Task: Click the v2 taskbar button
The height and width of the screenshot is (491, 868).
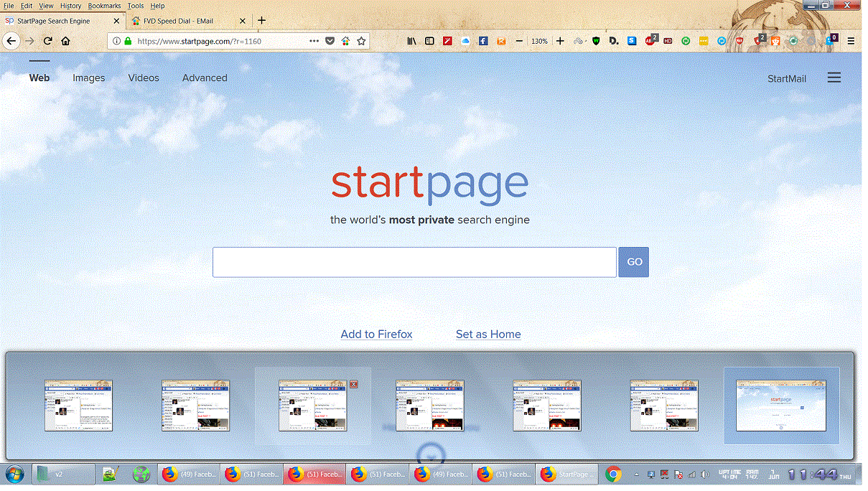Action: click(x=63, y=474)
